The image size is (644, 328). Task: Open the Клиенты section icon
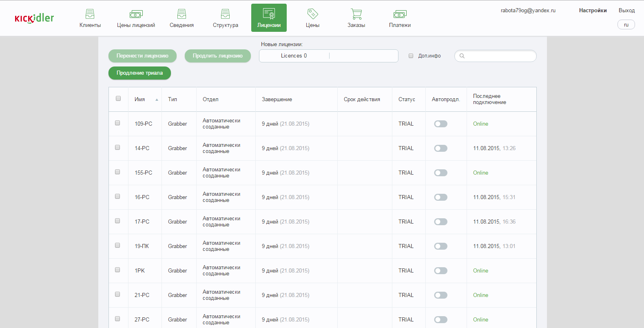point(90,14)
